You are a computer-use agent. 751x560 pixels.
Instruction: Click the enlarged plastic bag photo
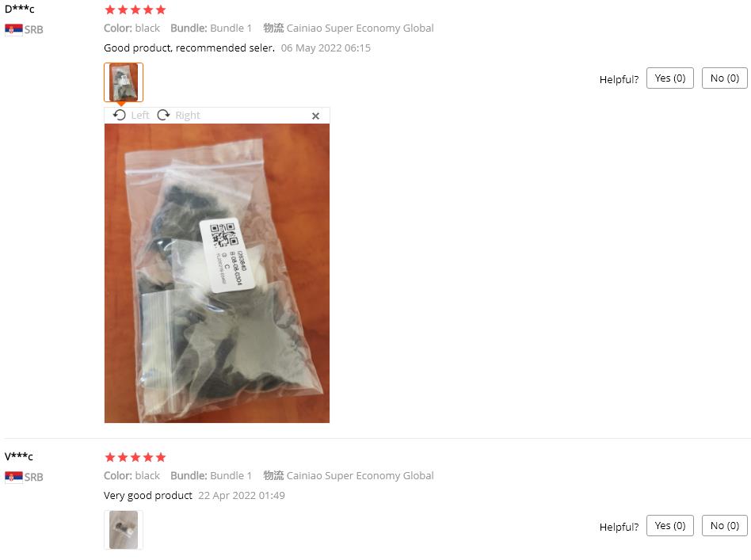[x=217, y=273]
